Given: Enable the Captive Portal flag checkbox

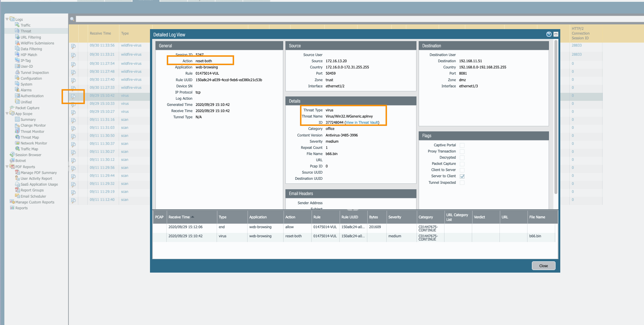Looking at the screenshot, I should click(x=462, y=145).
